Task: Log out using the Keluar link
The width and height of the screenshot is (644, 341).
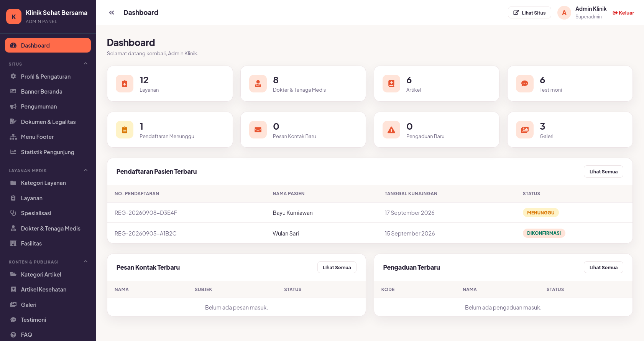Action: 623,13
